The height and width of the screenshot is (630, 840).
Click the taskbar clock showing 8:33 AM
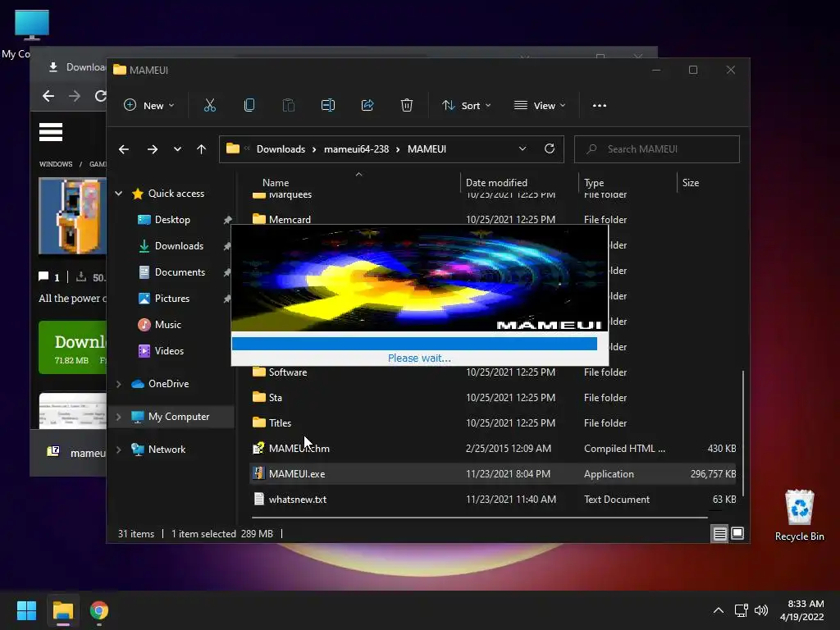pos(802,610)
